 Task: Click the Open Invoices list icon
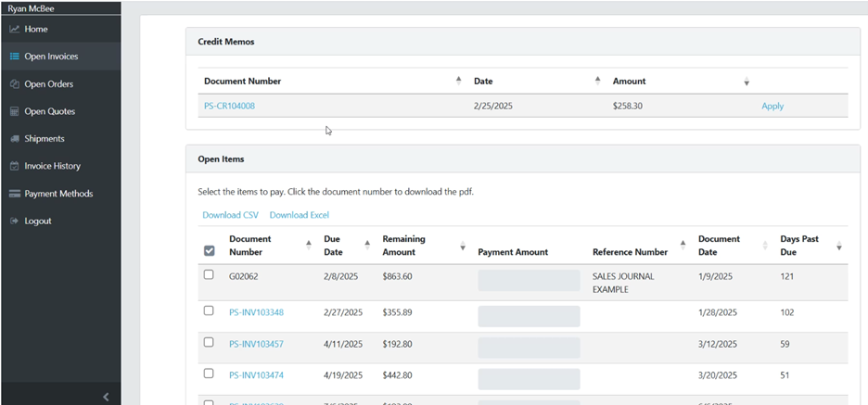tap(15, 57)
